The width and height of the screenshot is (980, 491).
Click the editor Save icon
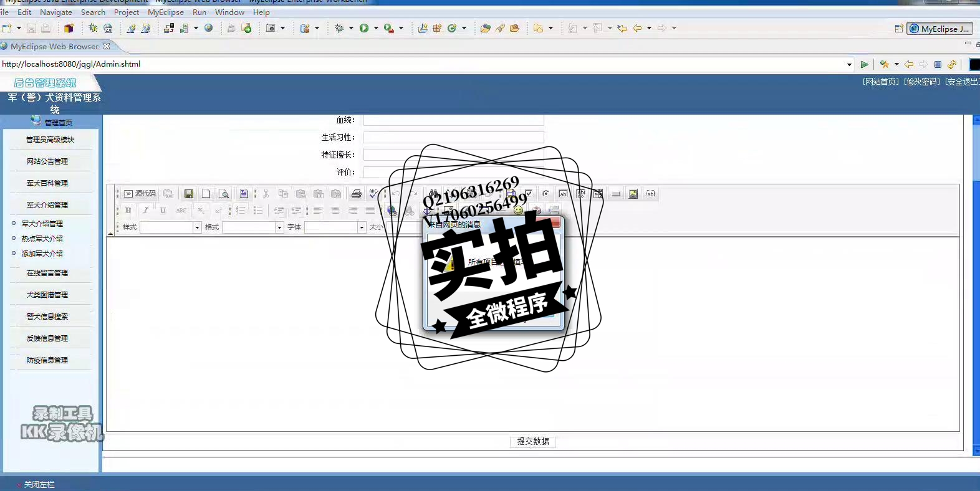pyautogui.click(x=189, y=194)
